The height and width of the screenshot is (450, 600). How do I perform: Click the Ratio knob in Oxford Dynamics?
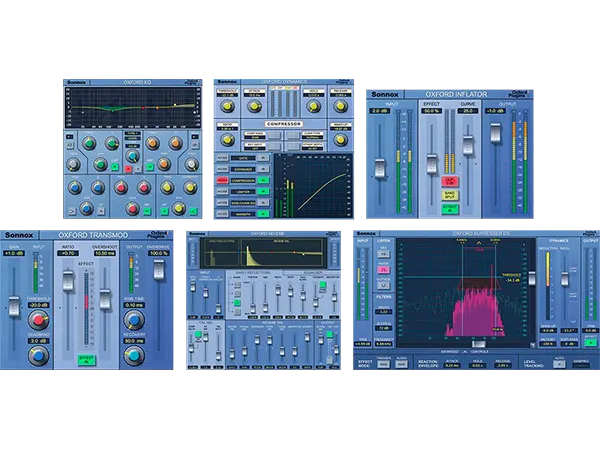tap(227, 140)
